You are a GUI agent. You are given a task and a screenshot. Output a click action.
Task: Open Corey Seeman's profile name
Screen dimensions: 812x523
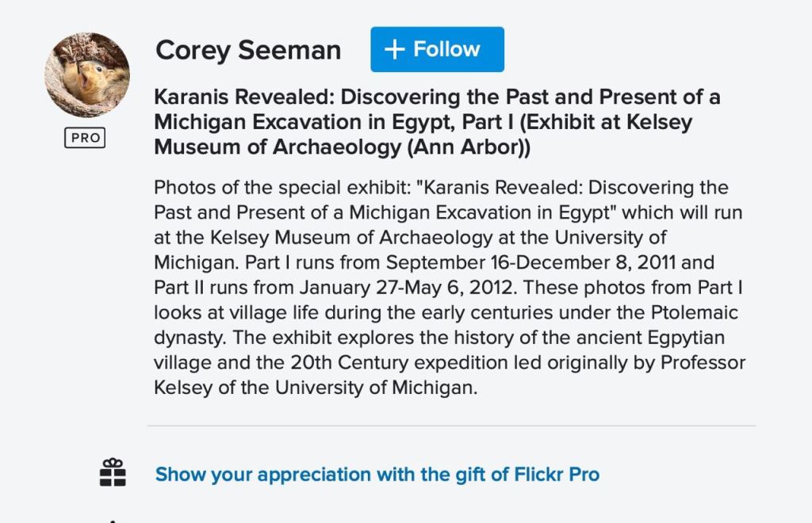248,50
